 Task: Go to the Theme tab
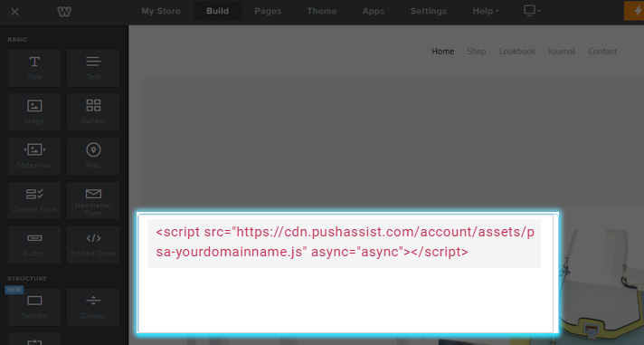point(322,11)
